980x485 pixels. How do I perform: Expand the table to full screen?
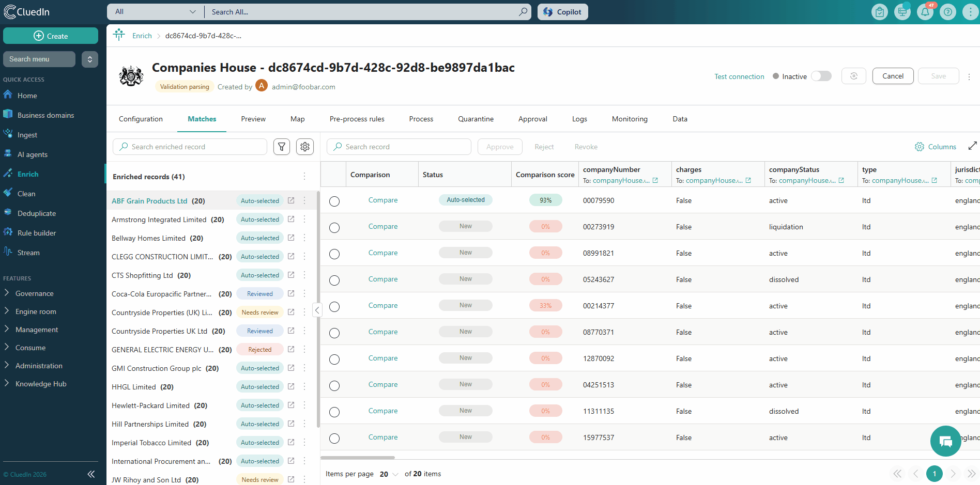pos(972,146)
